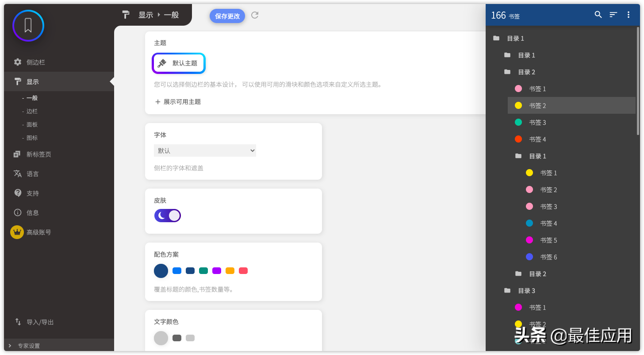Click the sort icon in bookmark panel

[x=613, y=15]
